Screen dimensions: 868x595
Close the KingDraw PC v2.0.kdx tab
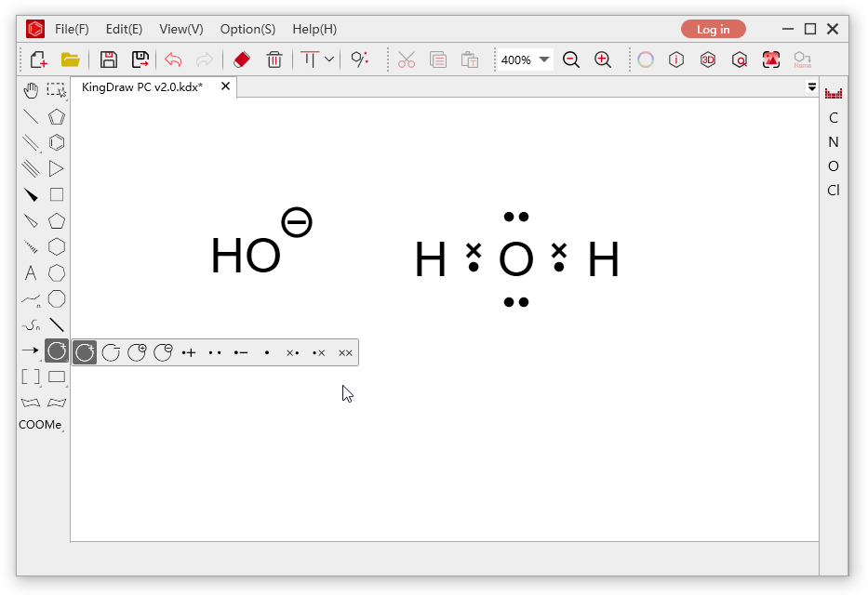tap(225, 86)
